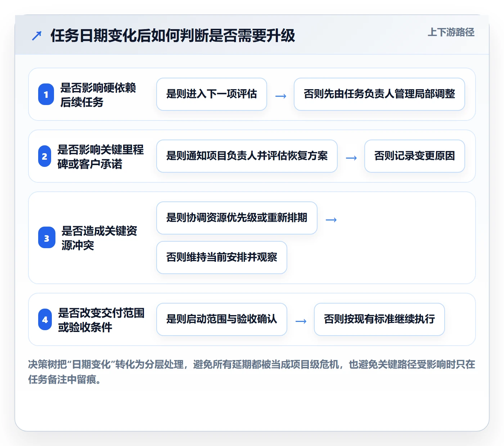Click the 上下游路径 label in the header
504x446 pixels.
tap(451, 32)
